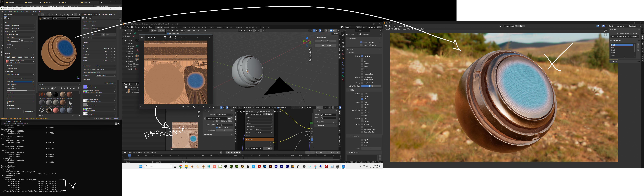Open the Node Wrangler sidebar tab
644x196 pixels.
(x=340, y=140)
